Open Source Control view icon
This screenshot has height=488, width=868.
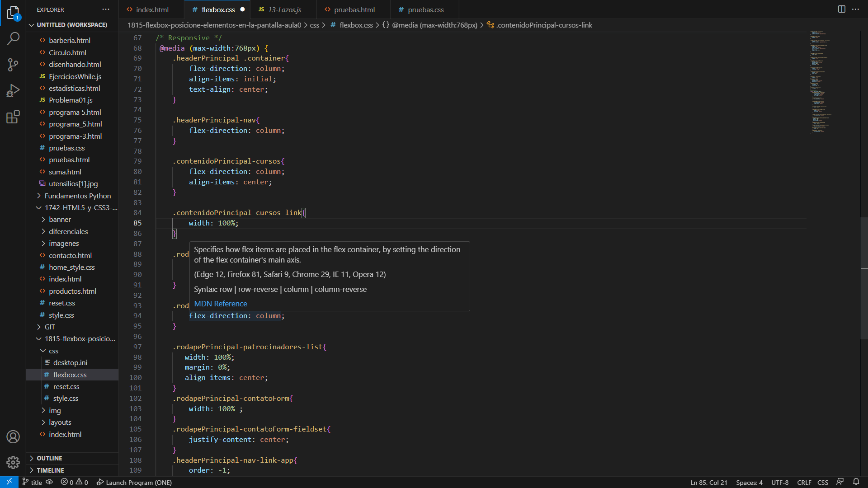tap(13, 65)
